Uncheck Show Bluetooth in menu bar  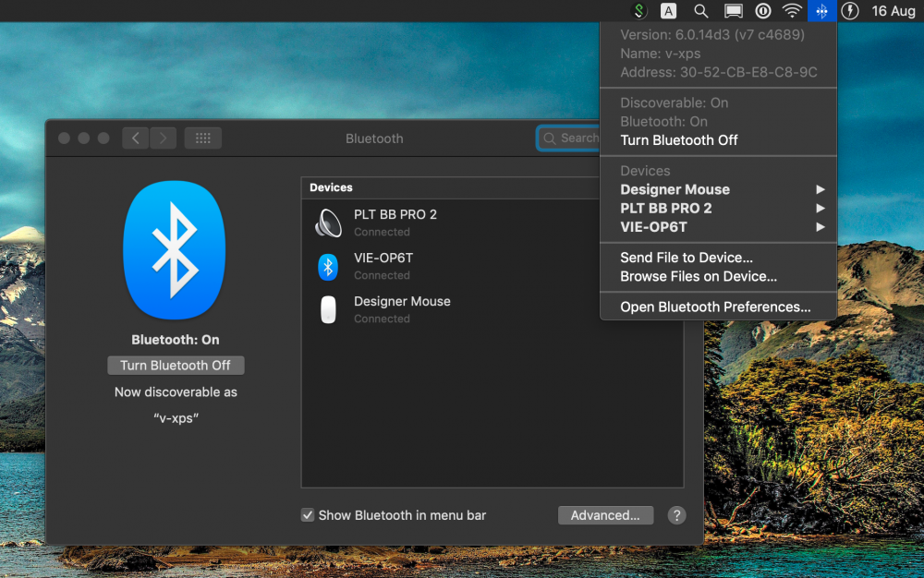pyautogui.click(x=308, y=515)
